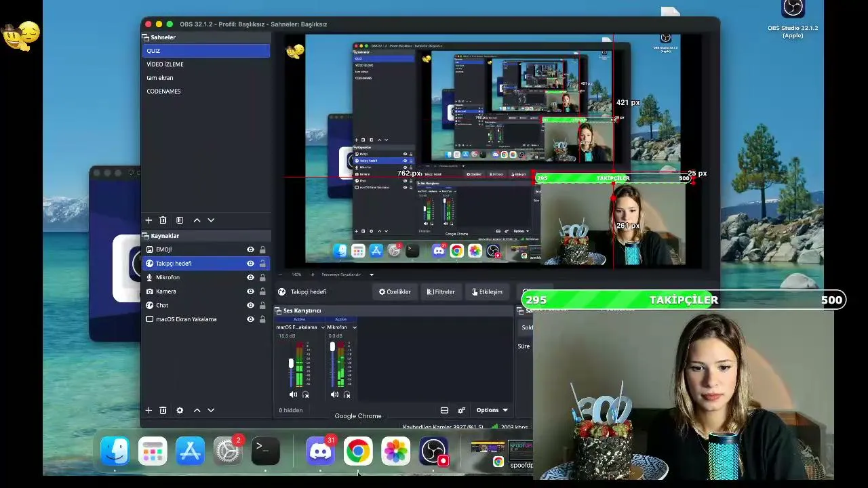Screen dimensions: 868x488
Task: Adjust the Mikrofon volume fader
Action: click(x=332, y=347)
